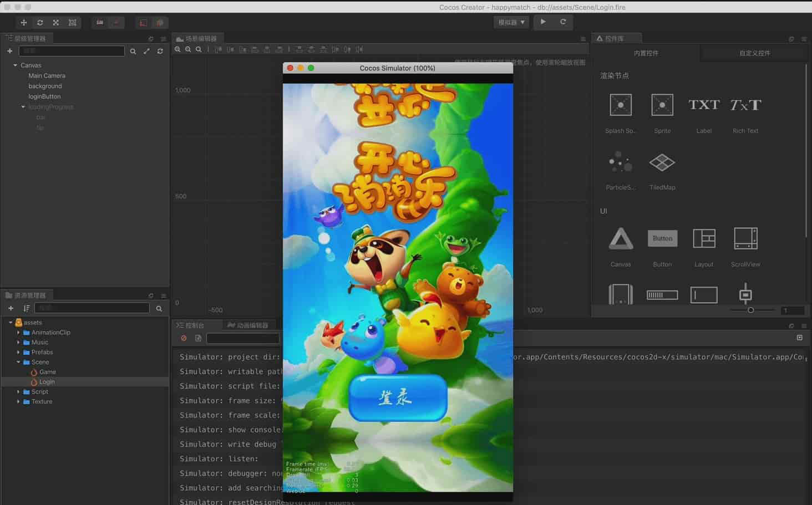
Task: Switch to the custom widgets tab
Action: [754, 53]
